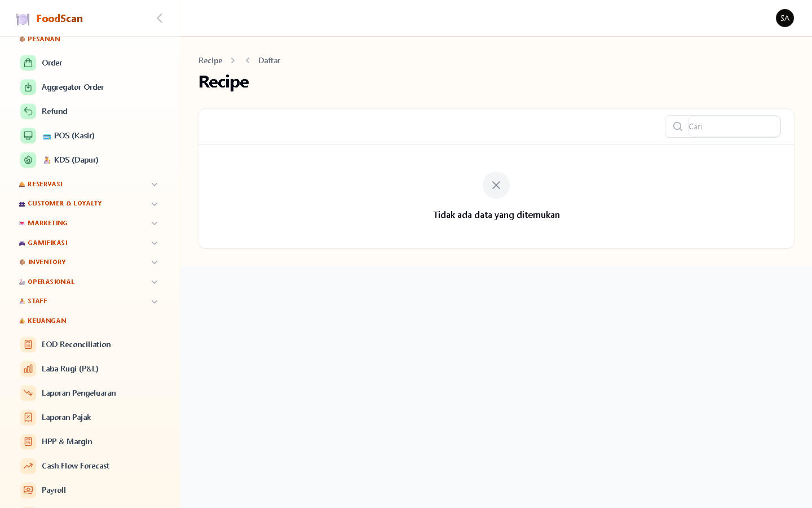
Task: Click the Payroll money icon
Action: click(x=28, y=490)
